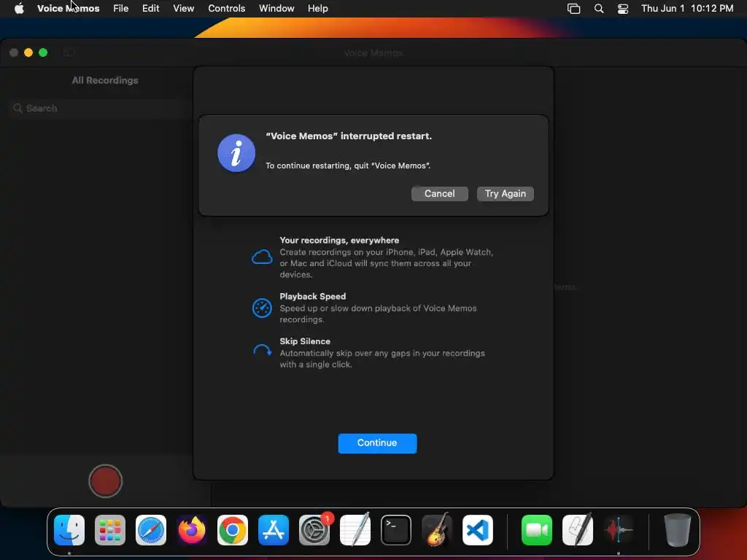
Task: Start recording with the red record button
Action: click(x=105, y=481)
